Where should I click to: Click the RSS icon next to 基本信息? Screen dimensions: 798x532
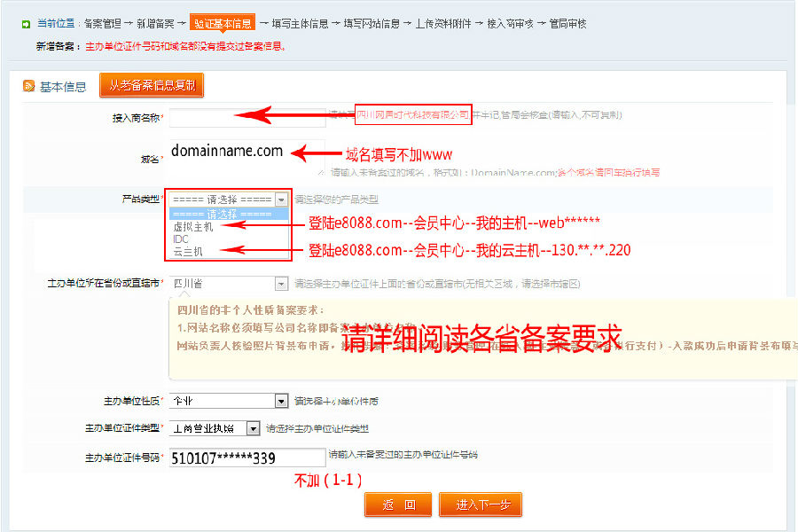(28, 86)
